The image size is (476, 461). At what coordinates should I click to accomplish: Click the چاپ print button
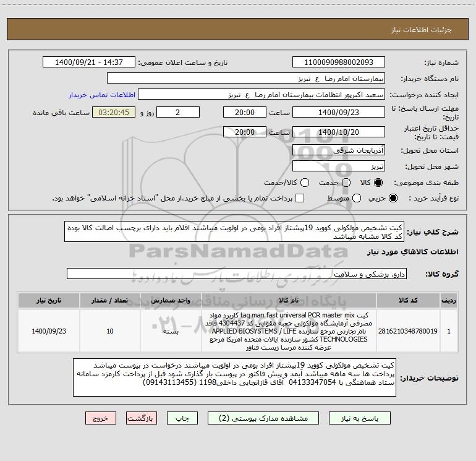(x=182, y=418)
